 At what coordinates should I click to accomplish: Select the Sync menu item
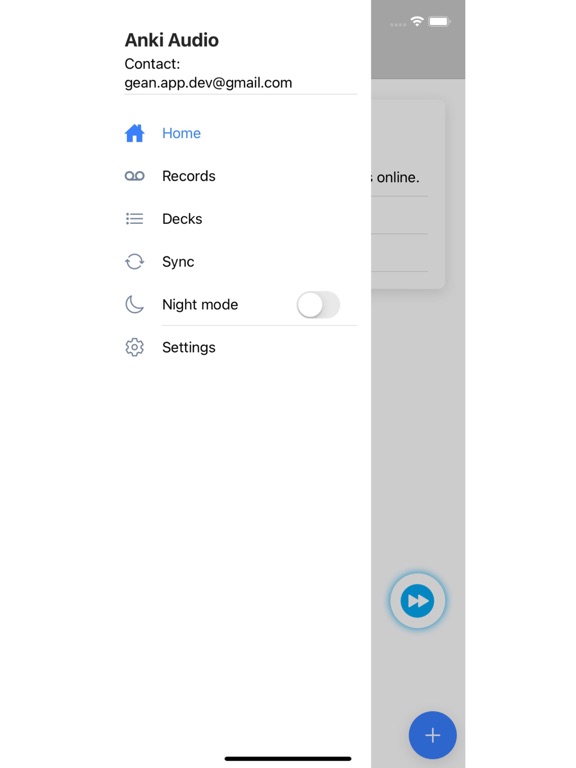point(240,262)
